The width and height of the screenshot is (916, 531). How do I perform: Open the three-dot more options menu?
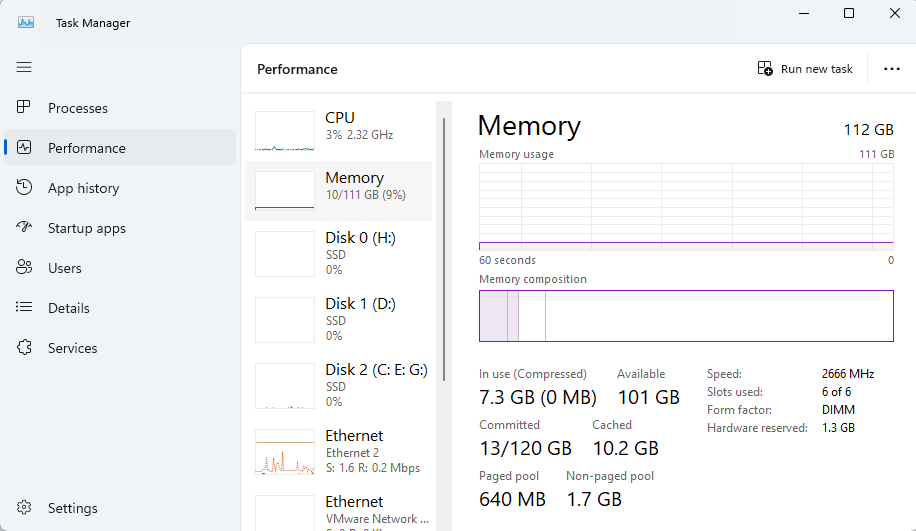point(891,69)
